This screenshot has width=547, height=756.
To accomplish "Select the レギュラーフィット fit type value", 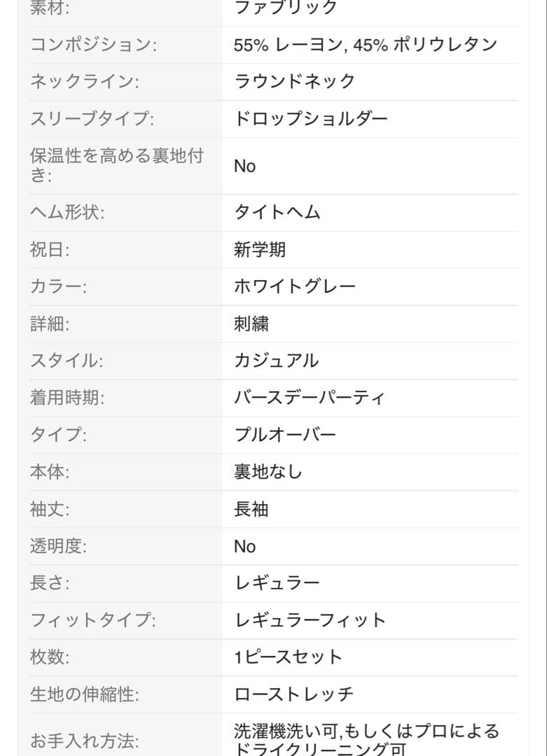I will click(310, 620).
